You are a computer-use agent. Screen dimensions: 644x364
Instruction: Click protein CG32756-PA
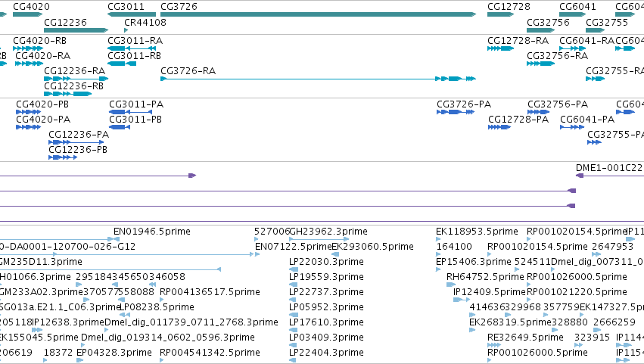pos(539,112)
